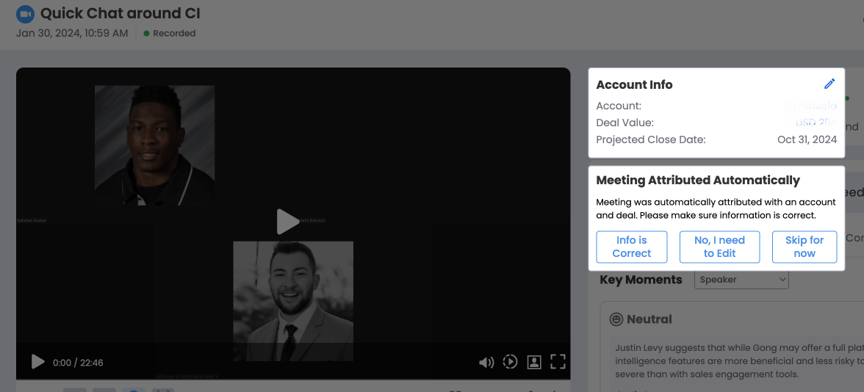Click the meeting title Quick Chat around CI
The width and height of the screenshot is (864, 392).
[x=120, y=13]
